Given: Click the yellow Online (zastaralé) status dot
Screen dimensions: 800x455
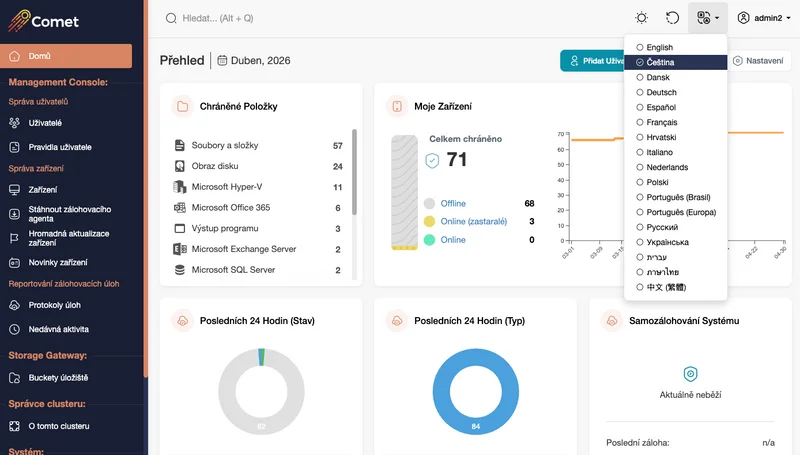Looking at the screenshot, I should (430, 221).
